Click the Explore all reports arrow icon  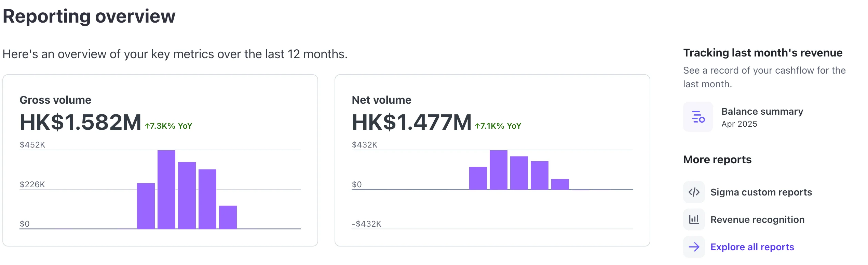(694, 247)
